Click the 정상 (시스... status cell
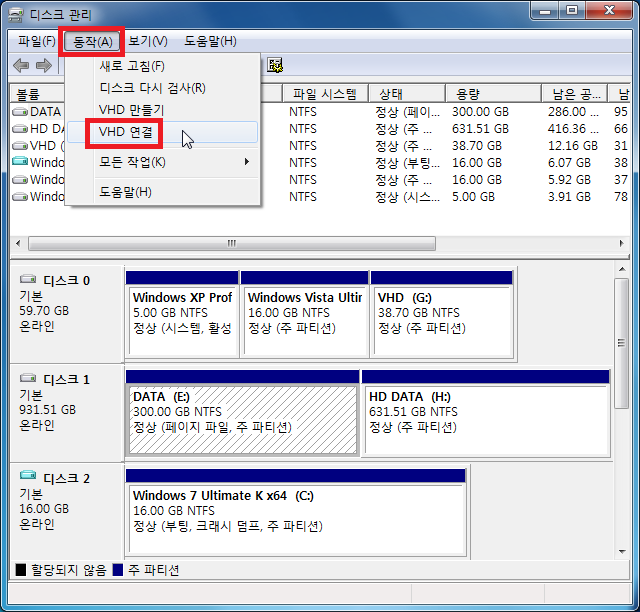Viewport: 640px width, 612px height. coord(407,197)
